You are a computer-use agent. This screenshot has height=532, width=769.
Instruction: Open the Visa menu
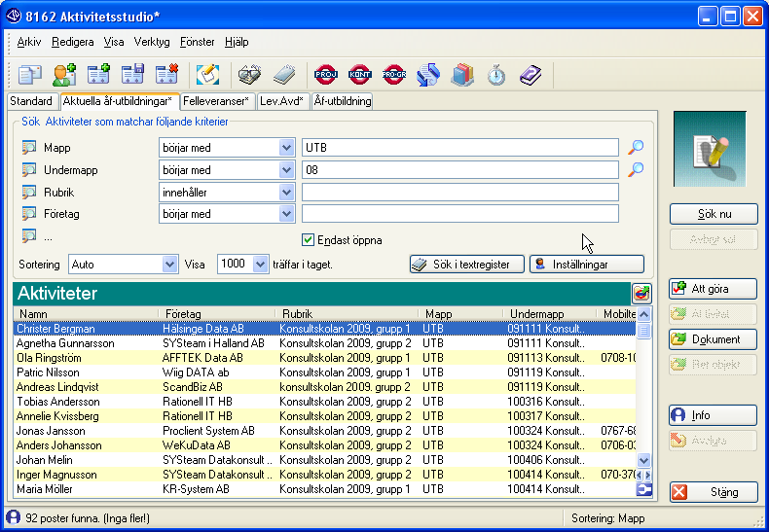point(114,42)
